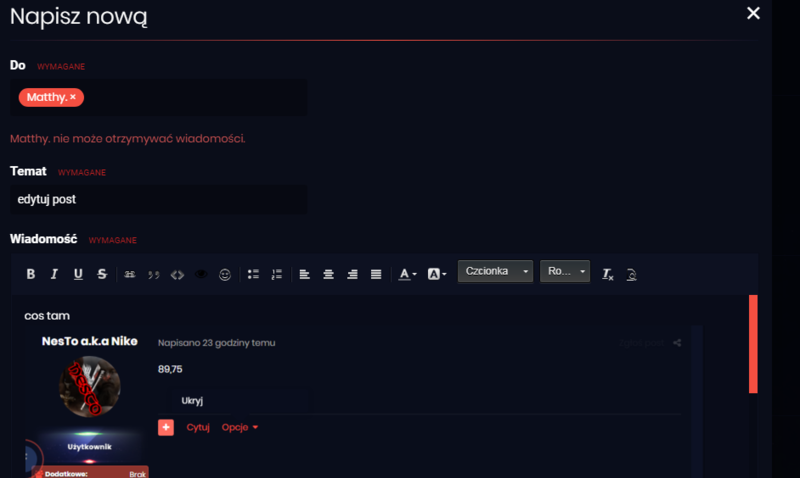The width and height of the screenshot is (800, 478).
Task: Open the text color dropdown
Action: pyautogui.click(x=407, y=274)
